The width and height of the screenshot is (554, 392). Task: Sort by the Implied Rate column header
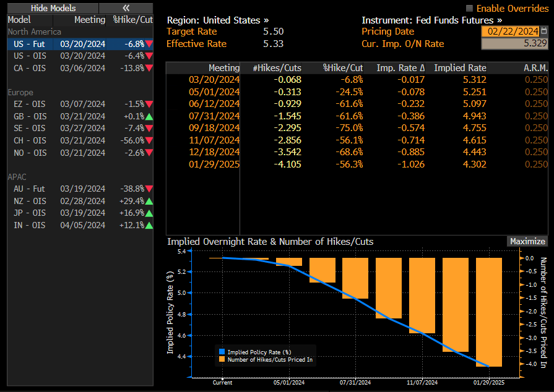pos(460,68)
